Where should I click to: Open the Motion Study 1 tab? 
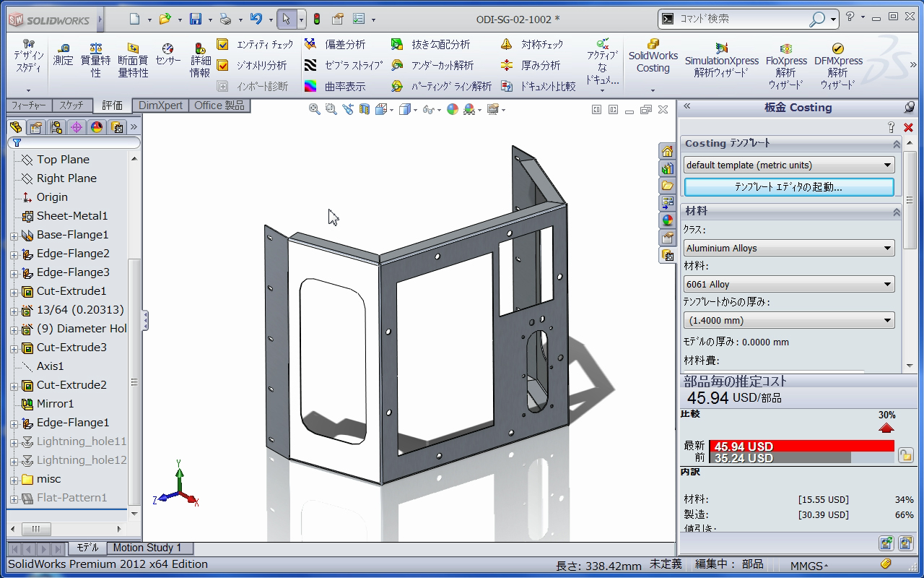[x=147, y=548]
